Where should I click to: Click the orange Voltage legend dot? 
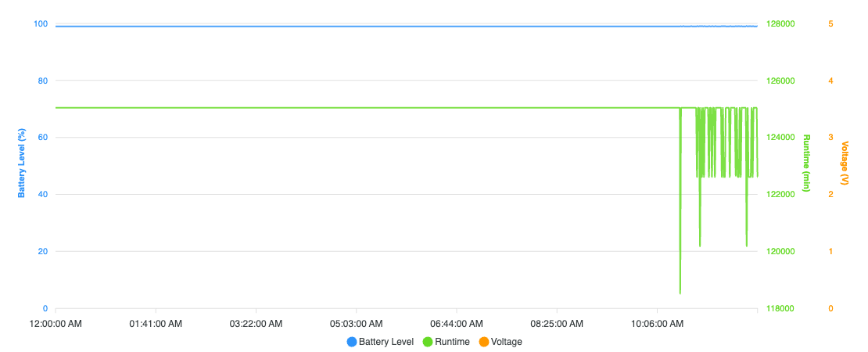tap(484, 342)
